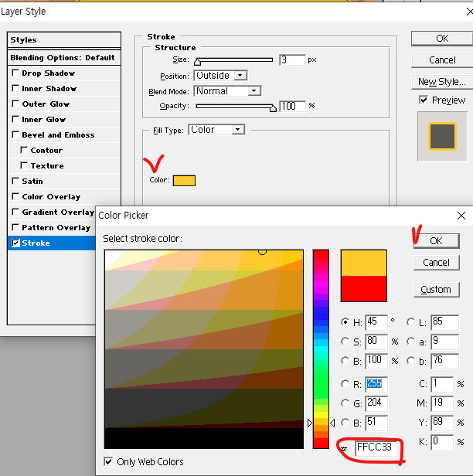Image resolution: width=473 pixels, height=476 pixels.
Task: Enable Bevel and Emboss checkbox
Action: (15, 134)
